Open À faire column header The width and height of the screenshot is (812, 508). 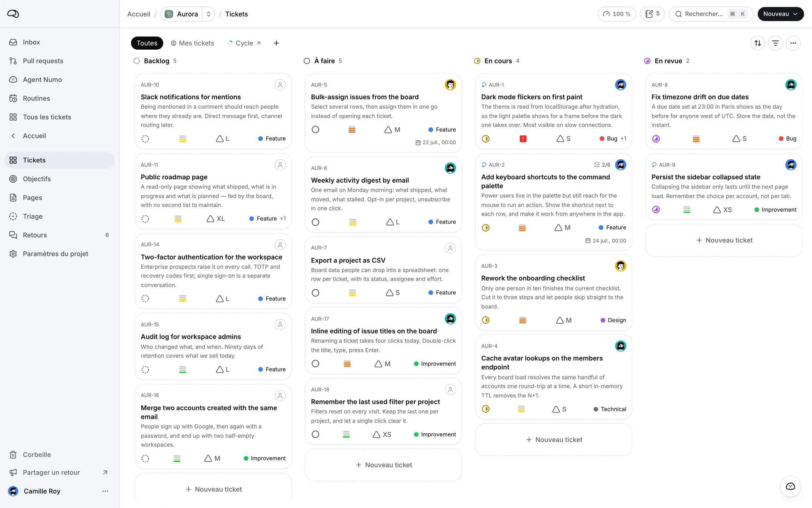click(323, 61)
